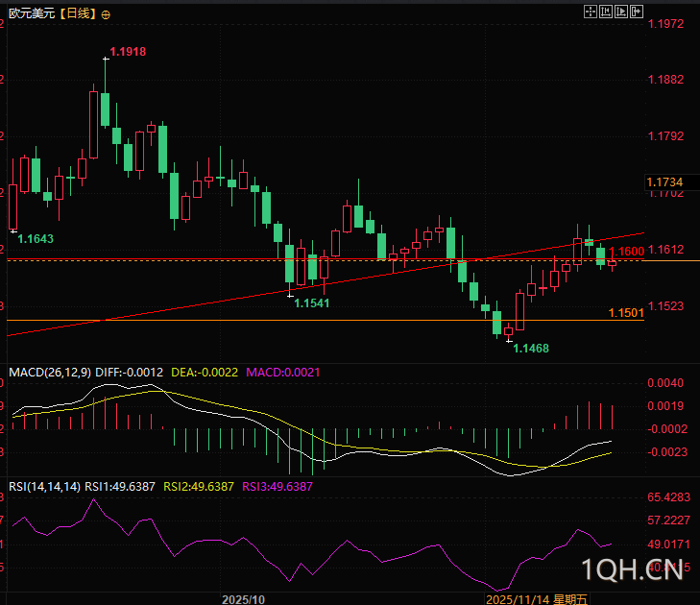The image size is (700, 605).
Task: Click the axis jump-to-start icon
Action: [x=606, y=12]
